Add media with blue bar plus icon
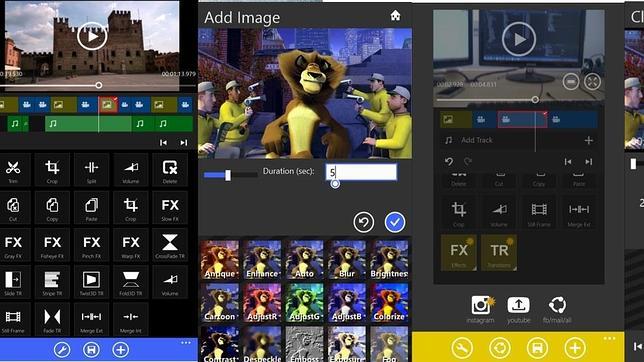The height and width of the screenshot is (362, 644). click(120, 350)
